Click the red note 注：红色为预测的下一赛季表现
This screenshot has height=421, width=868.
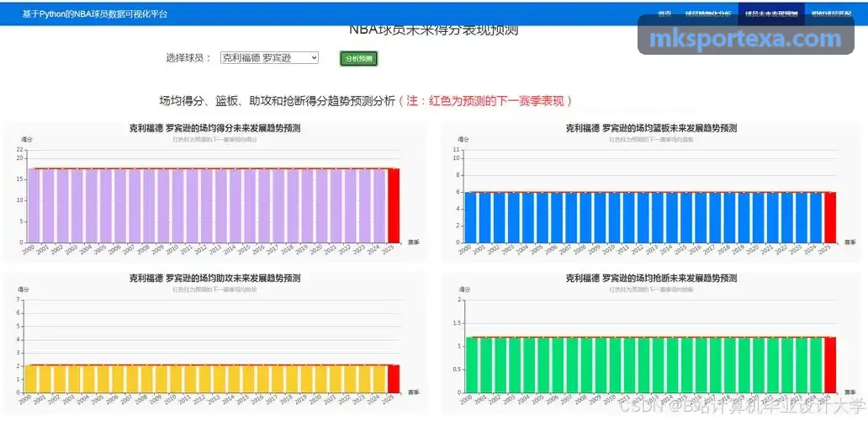(x=485, y=101)
